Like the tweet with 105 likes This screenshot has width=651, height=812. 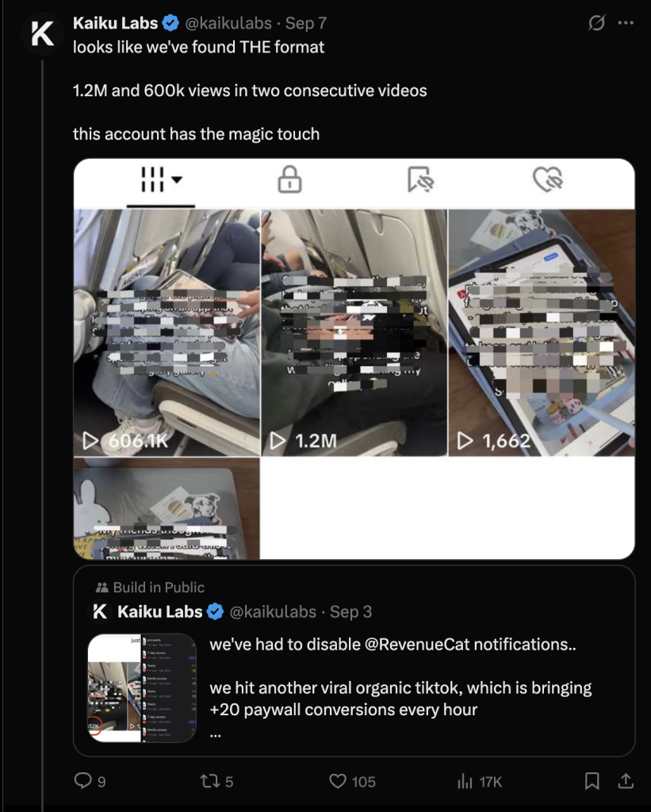coord(339,781)
